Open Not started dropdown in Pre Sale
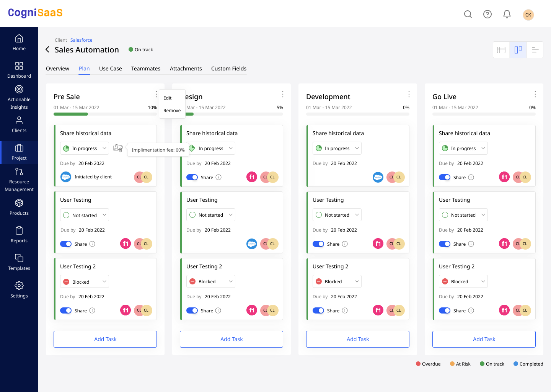This screenshot has height=392, width=551. (85, 215)
